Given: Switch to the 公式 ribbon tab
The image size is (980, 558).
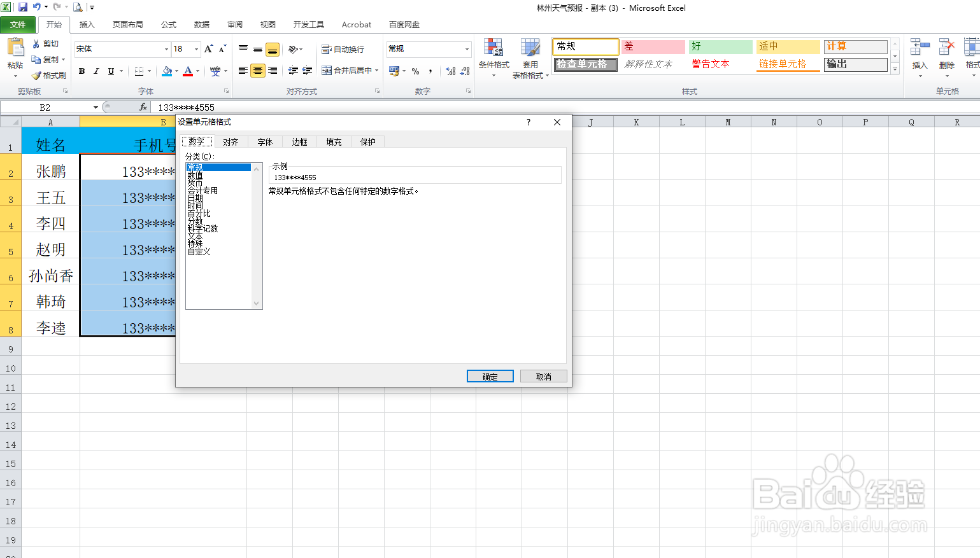Looking at the screenshot, I should tap(169, 25).
